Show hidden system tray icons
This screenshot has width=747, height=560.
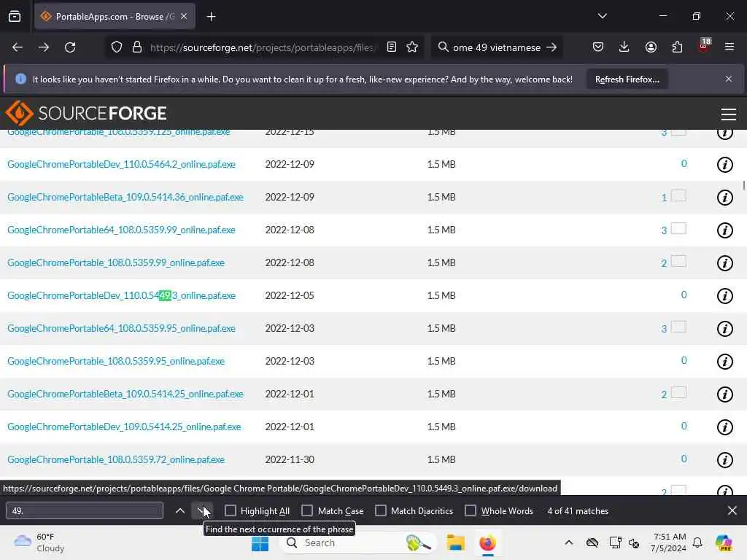tap(569, 542)
